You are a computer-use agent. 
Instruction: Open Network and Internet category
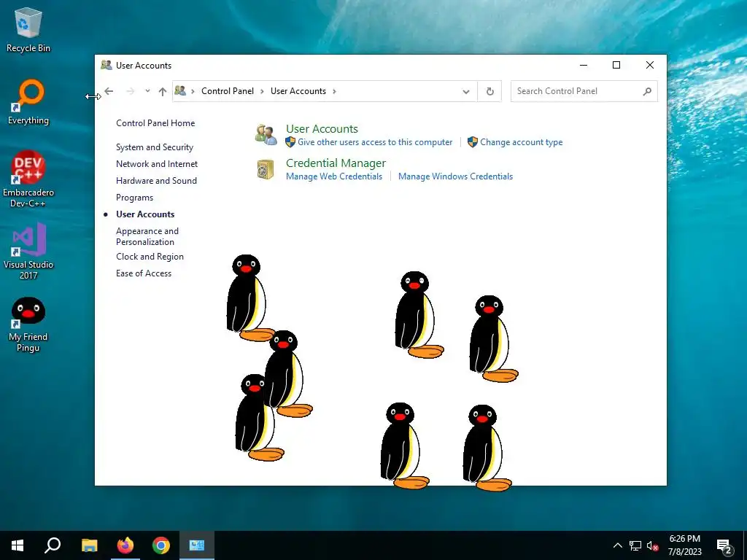[157, 164]
